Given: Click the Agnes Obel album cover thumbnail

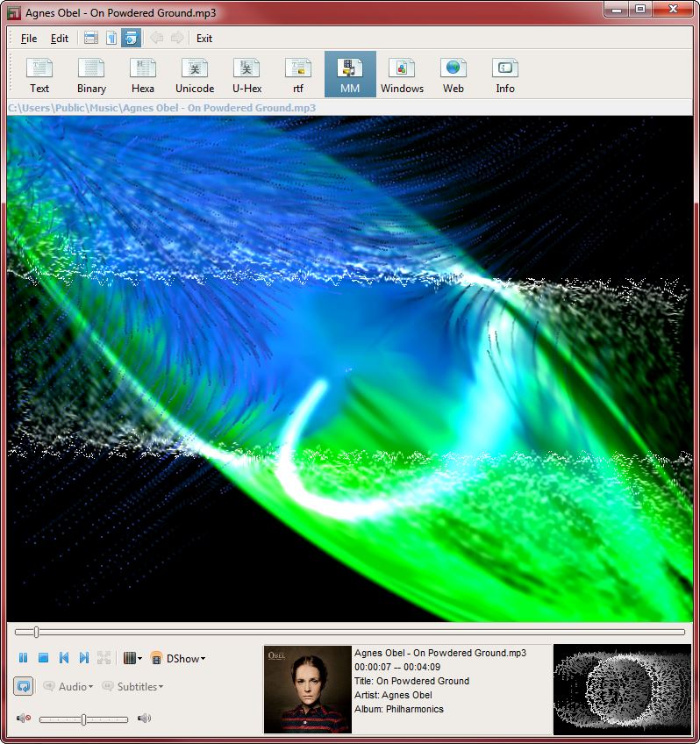Looking at the screenshot, I should point(307,690).
